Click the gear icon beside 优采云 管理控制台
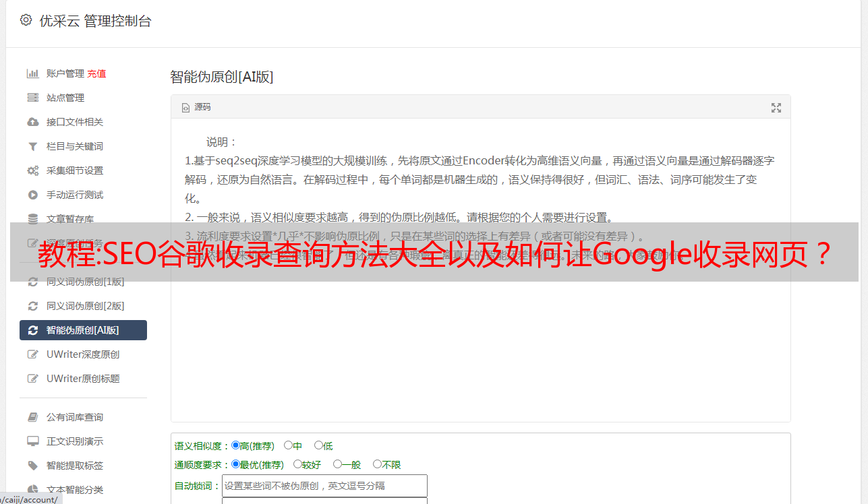Viewport: 868px width, 504px height. [26, 20]
